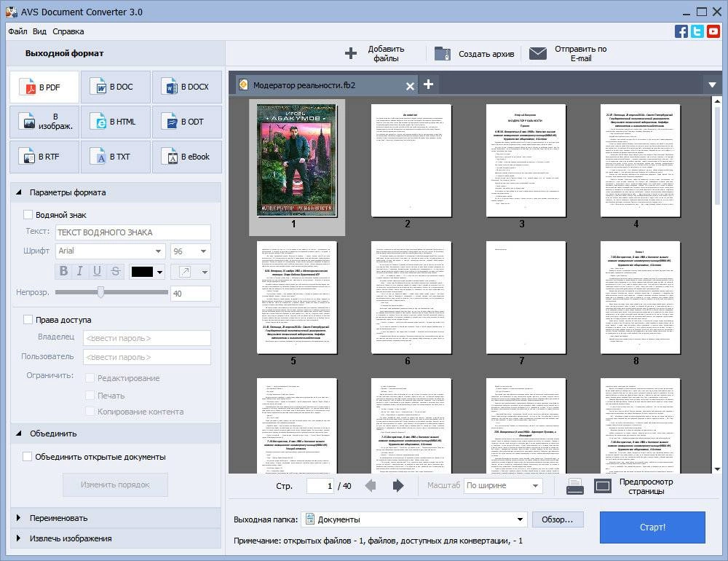Click the Add files plus icon

coord(351,53)
